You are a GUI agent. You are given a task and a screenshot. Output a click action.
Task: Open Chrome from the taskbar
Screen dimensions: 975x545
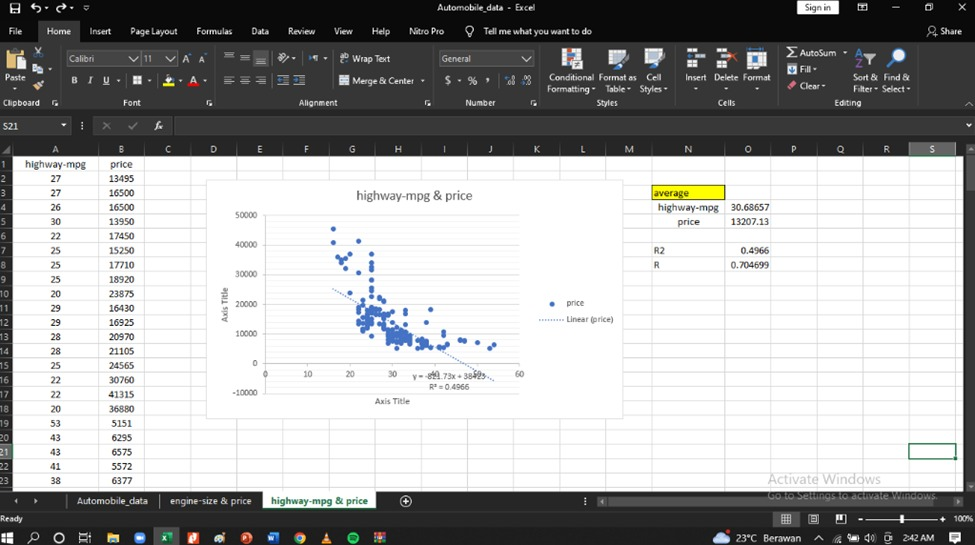coord(300,538)
